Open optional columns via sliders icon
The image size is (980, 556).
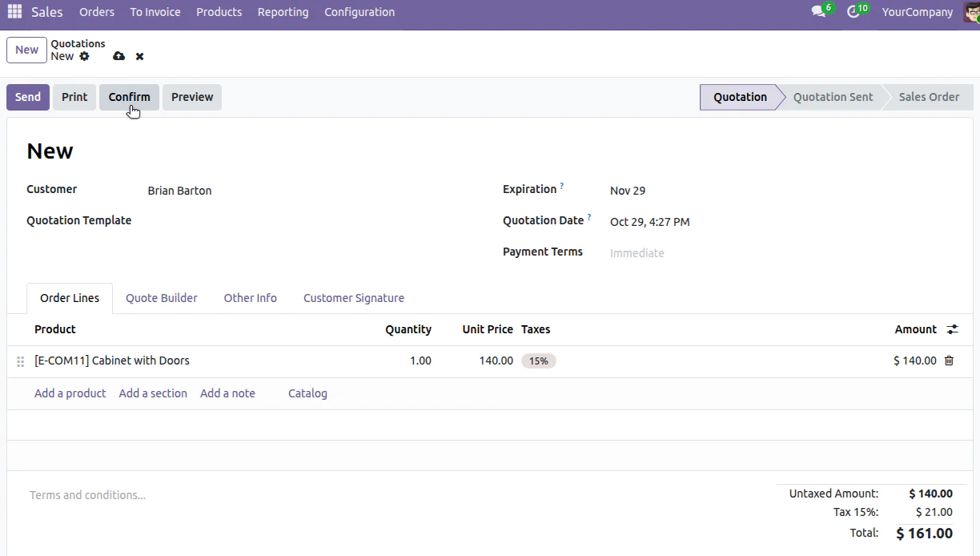(x=952, y=329)
